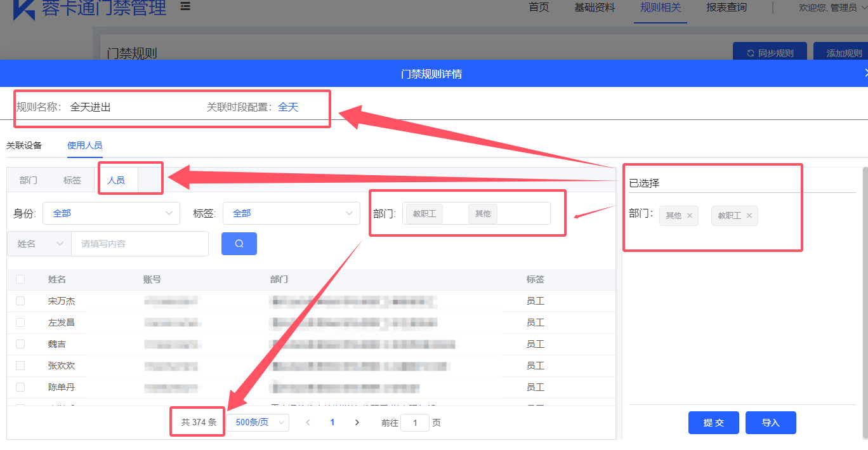Select the checkbox for 宋万杰
This screenshot has height=450, width=868.
coord(20,301)
